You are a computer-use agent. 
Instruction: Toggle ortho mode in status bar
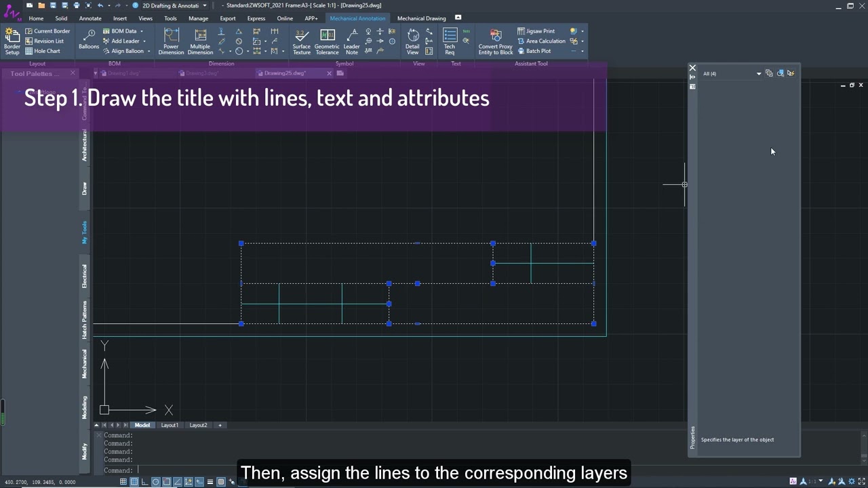tap(145, 482)
